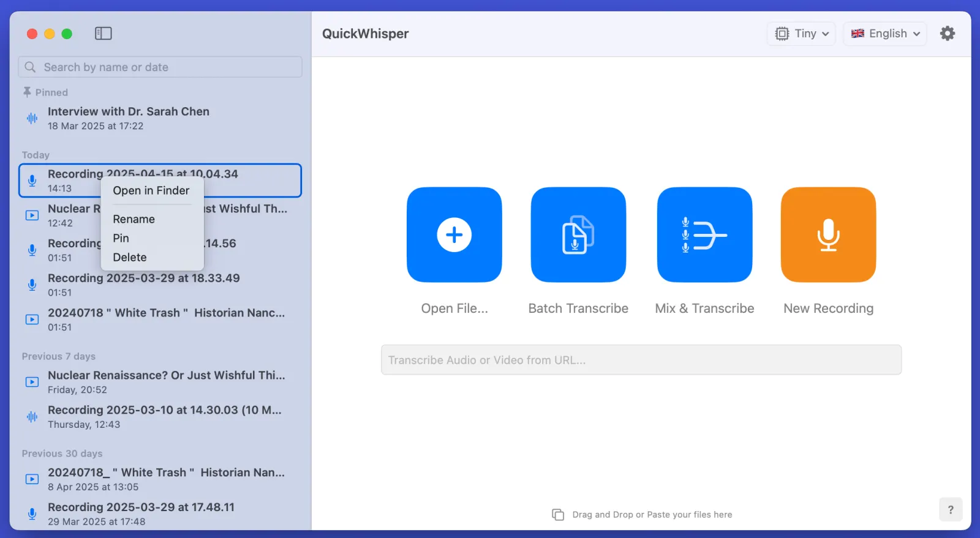
Task: Select 20240718 White Trash Historian Nanc... under Today
Action: point(160,319)
